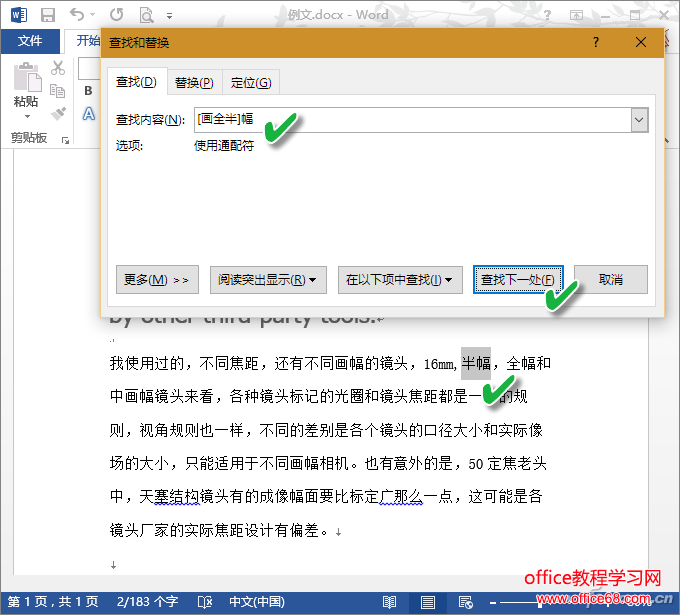Open the 阅读突出显示(R) dropdown

268,280
